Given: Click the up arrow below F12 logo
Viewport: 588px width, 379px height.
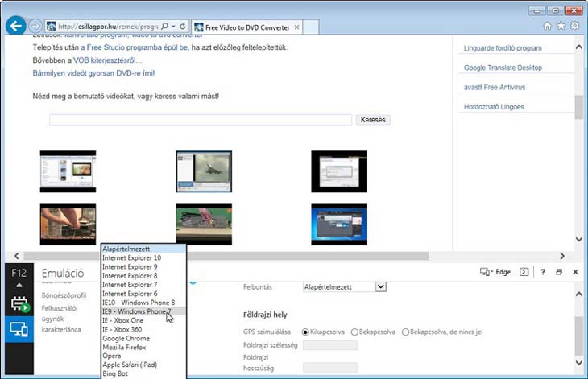Looking at the screenshot, I should click(x=19, y=285).
